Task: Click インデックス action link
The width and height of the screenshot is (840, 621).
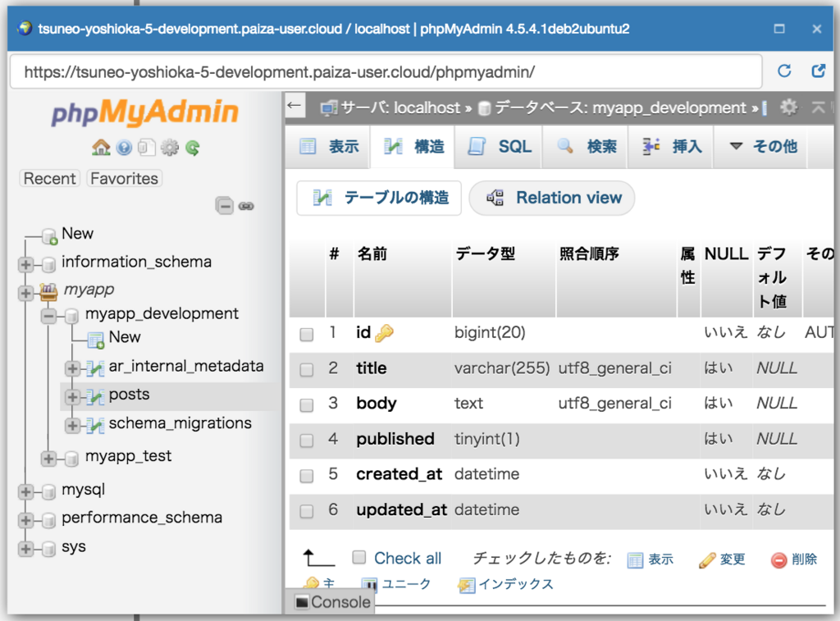Action: (x=505, y=584)
